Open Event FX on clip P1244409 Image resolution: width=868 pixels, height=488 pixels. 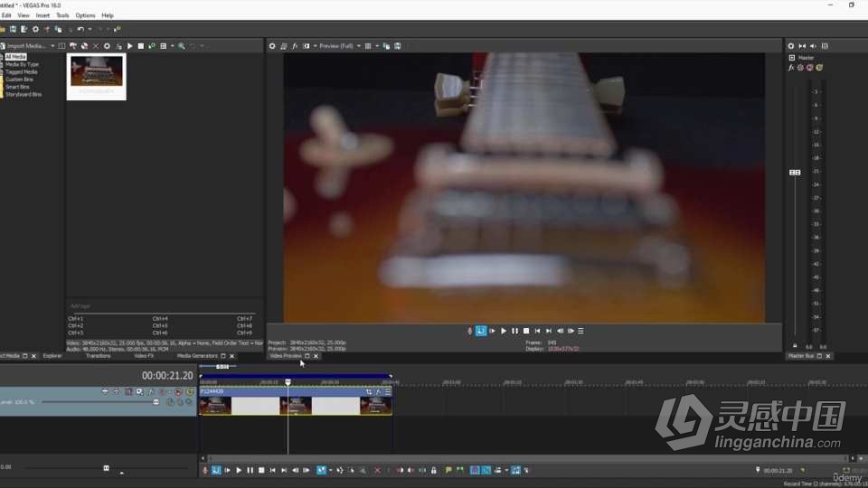(378, 391)
